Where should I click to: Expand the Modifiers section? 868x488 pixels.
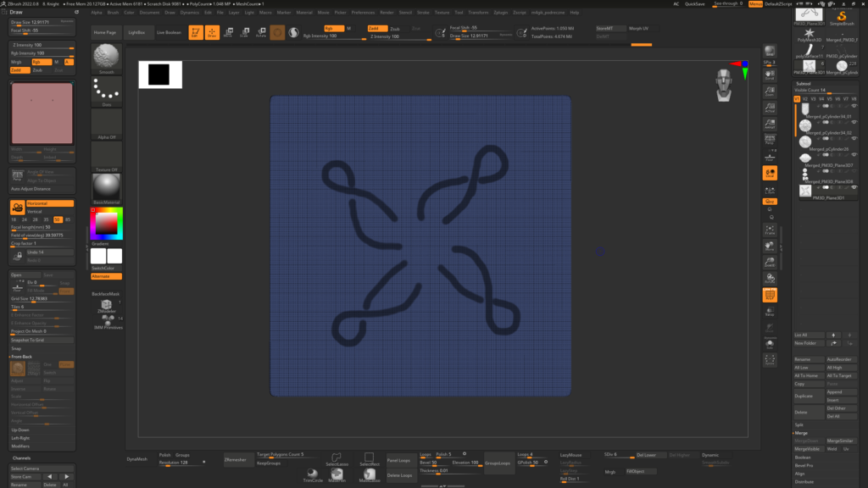click(20, 446)
